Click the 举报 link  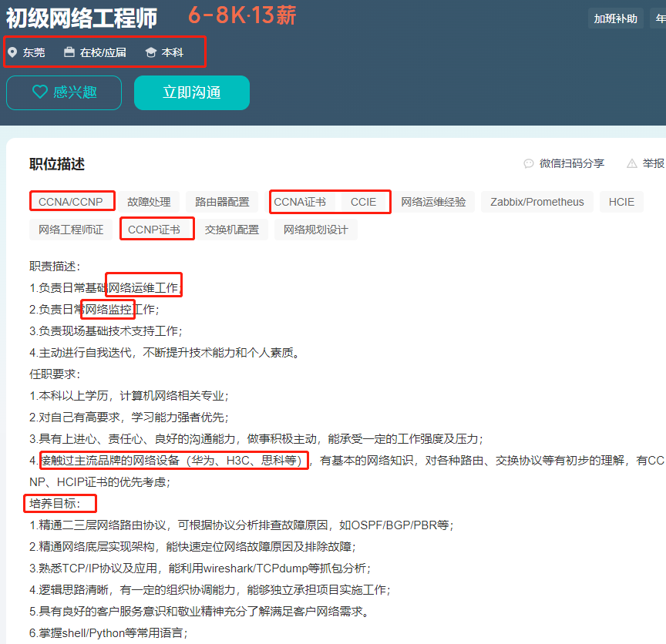(x=653, y=163)
